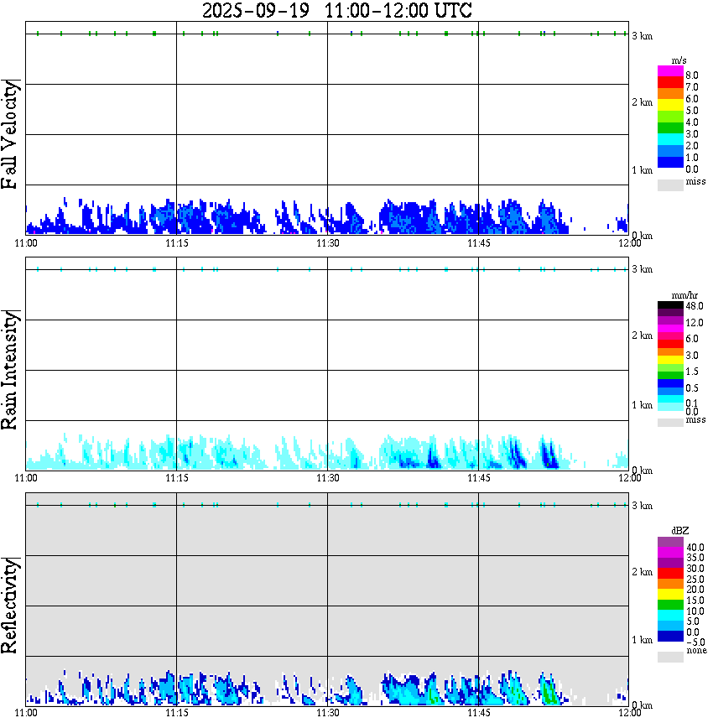This screenshot has width=713, height=728.
Task: Click the 11:30 time label under Rain Intensity
Action: pyautogui.click(x=328, y=478)
